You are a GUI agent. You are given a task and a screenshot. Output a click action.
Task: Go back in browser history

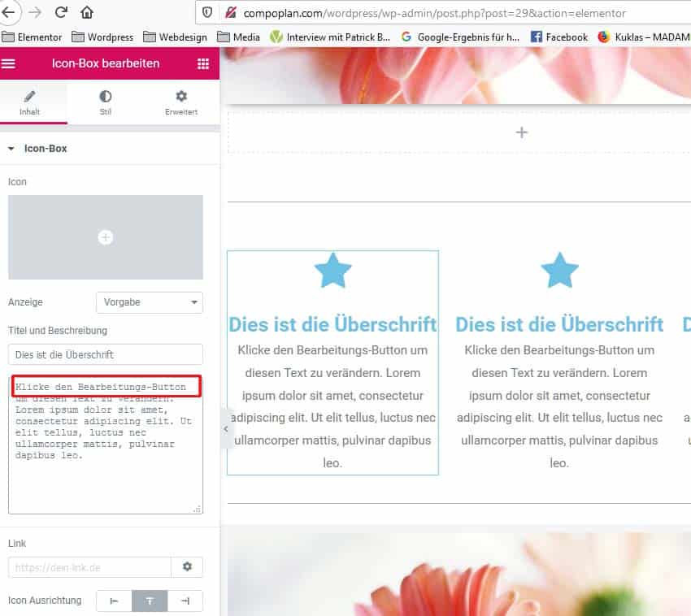click(x=8, y=13)
